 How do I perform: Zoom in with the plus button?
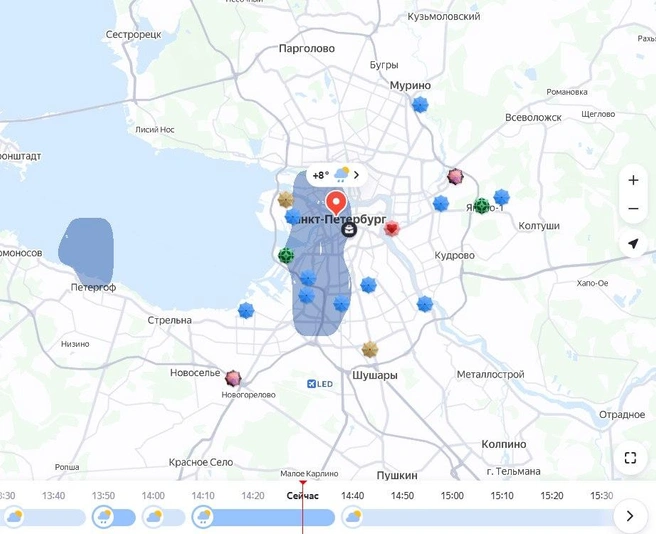click(x=633, y=180)
